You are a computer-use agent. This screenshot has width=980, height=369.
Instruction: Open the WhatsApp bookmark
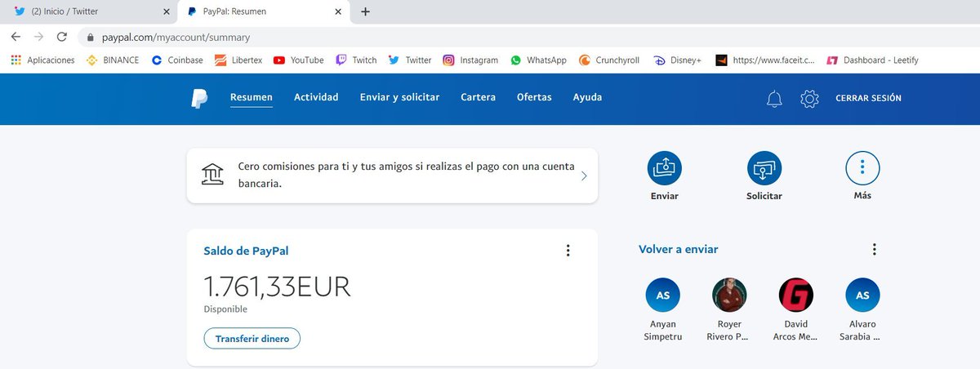click(538, 60)
